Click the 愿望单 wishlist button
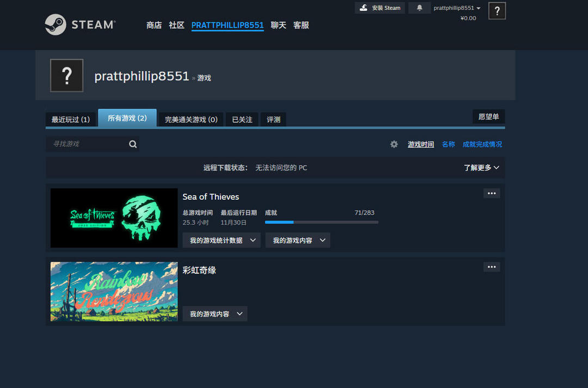Image resolution: width=588 pixels, height=388 pixels. 488,116
